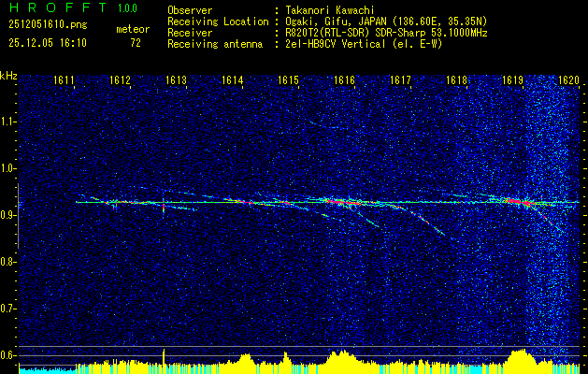The image size is (588, 374).
Task: Click the 0.6 kHz axis label
Action: pos(7,355)
